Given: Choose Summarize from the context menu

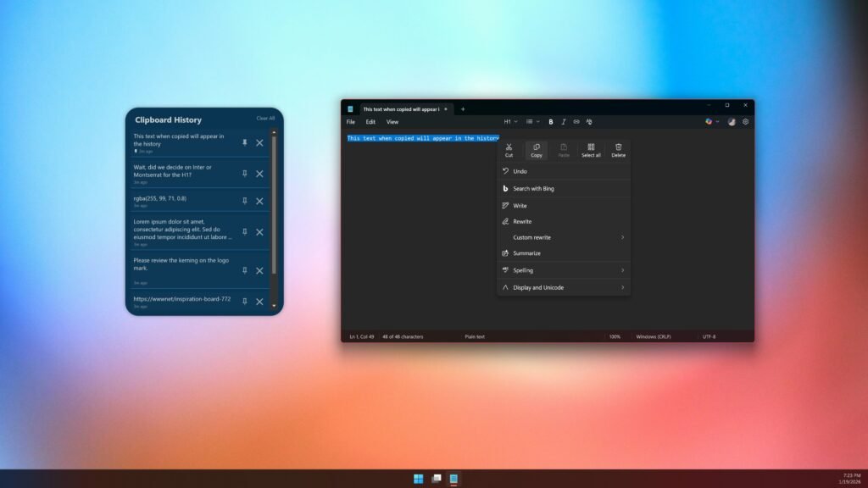Looking at the screenshot, I should click(526, 253).
